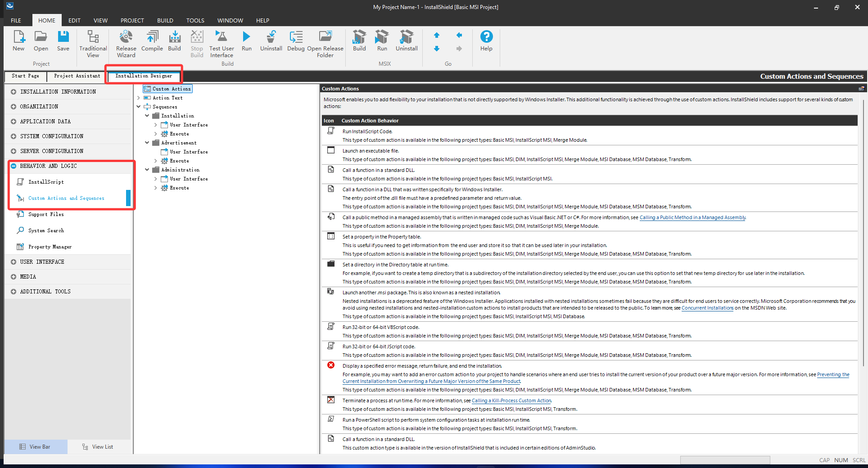The width and height of the screenshot is (868, 468).
Task: Click the Go up arrow
Action: [x=437, y=35]
